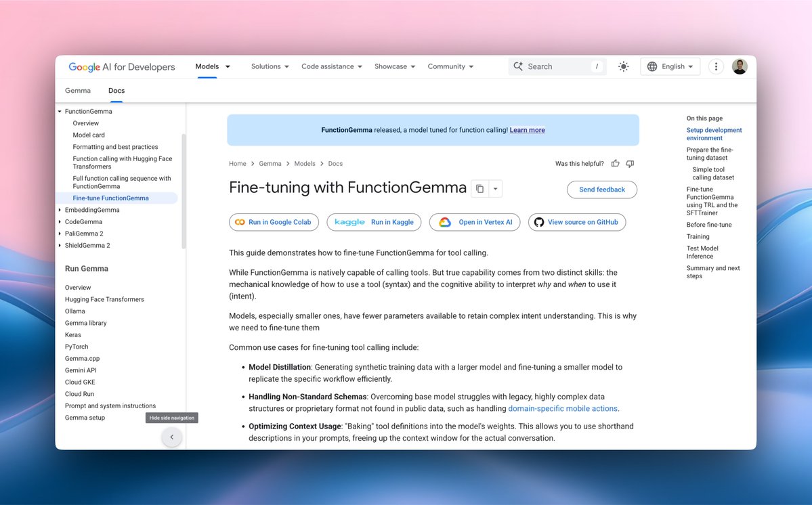Click the search sparkle icon
The width and height of the screenshot is (812, 505).
tap(518, 66)
